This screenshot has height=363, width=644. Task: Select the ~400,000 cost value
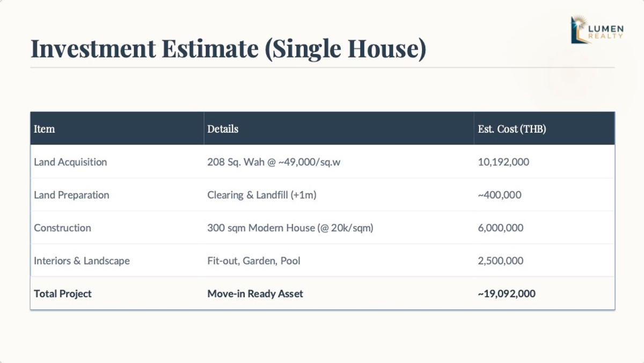[499, 195]
